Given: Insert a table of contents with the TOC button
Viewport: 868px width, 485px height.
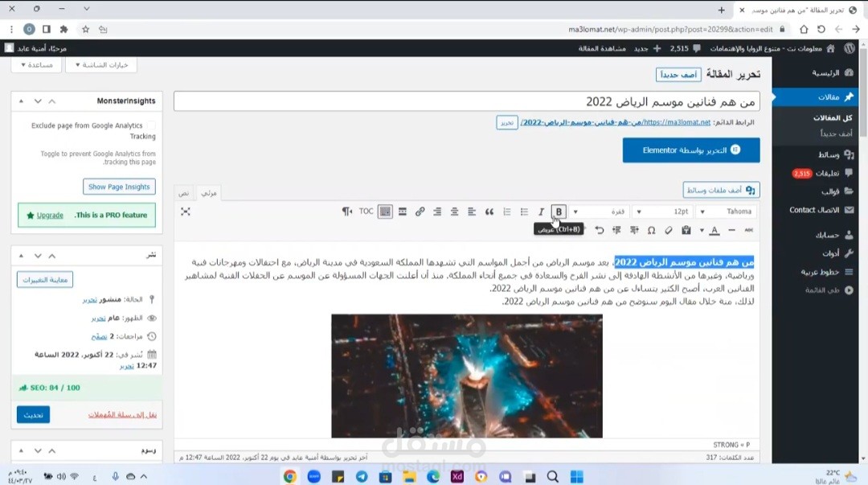Looking at the screenshot, I should pyautogui.click(x=366, y=212).
